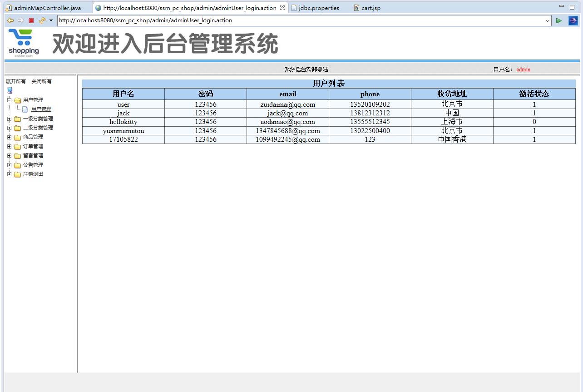Open the address bar history dropdown
The image size is (583, 392).
click(547, 20)
